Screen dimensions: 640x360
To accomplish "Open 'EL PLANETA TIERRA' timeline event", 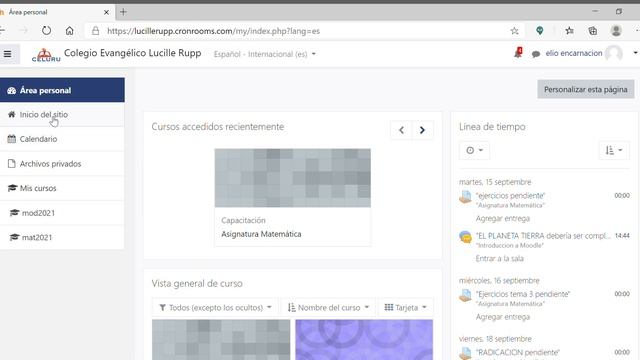I will tap(543, 236).
